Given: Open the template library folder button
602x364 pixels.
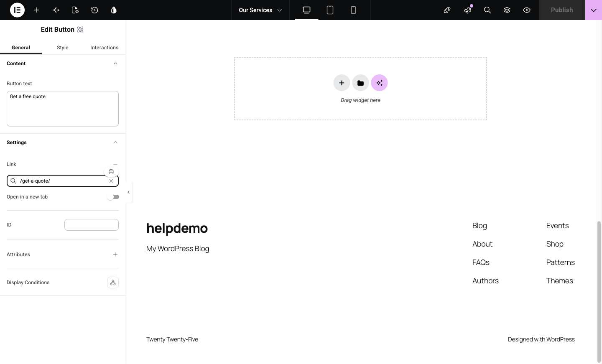Looking at the screenshot, I should coord(360,83).
